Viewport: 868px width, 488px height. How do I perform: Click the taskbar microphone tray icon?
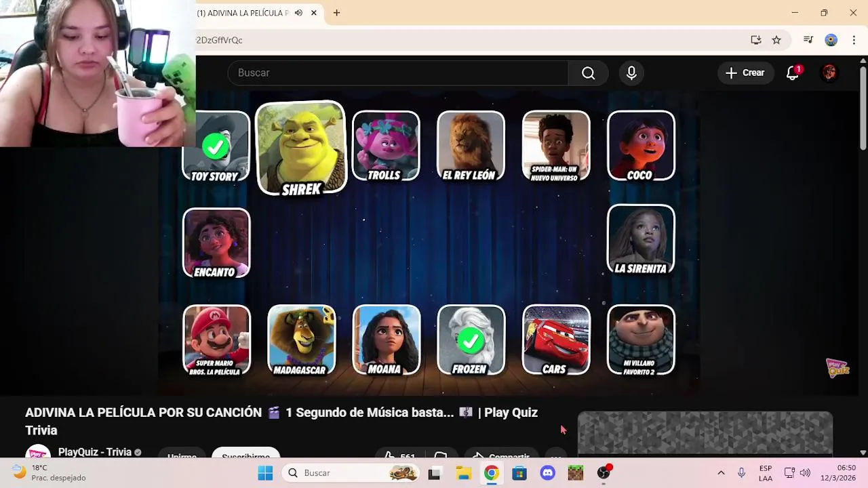[741, 472]
